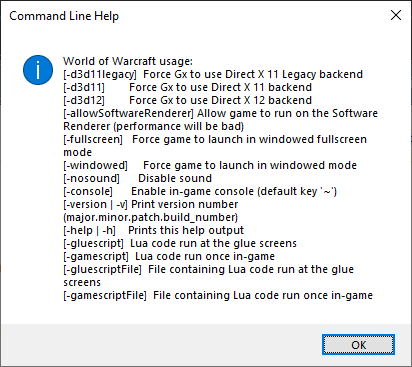The image size is (412, 367).
Task: Click the [-help | -h] option text
Action: tap(89, 230)
